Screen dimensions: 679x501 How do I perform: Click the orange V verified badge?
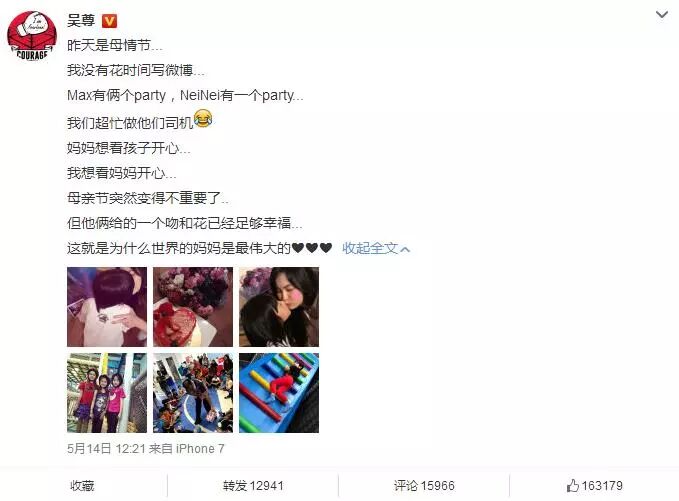pyautogui.click(x=109, y=21)
